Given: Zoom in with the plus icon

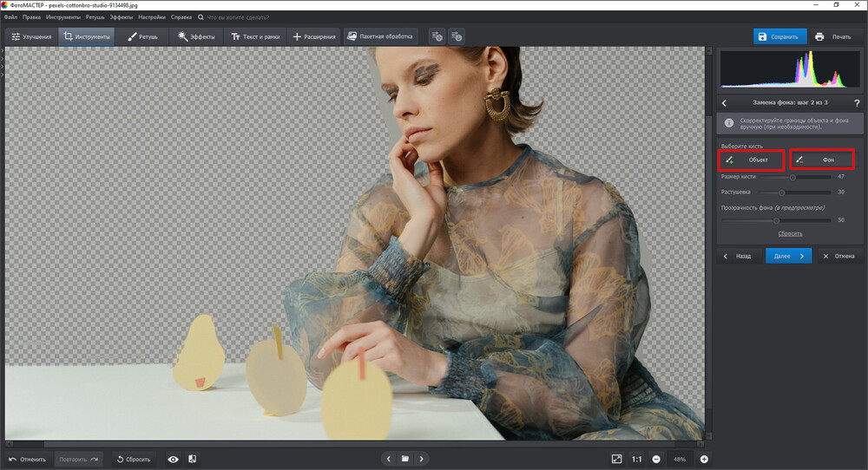Looking at the screenshot, I should [704, 459].
